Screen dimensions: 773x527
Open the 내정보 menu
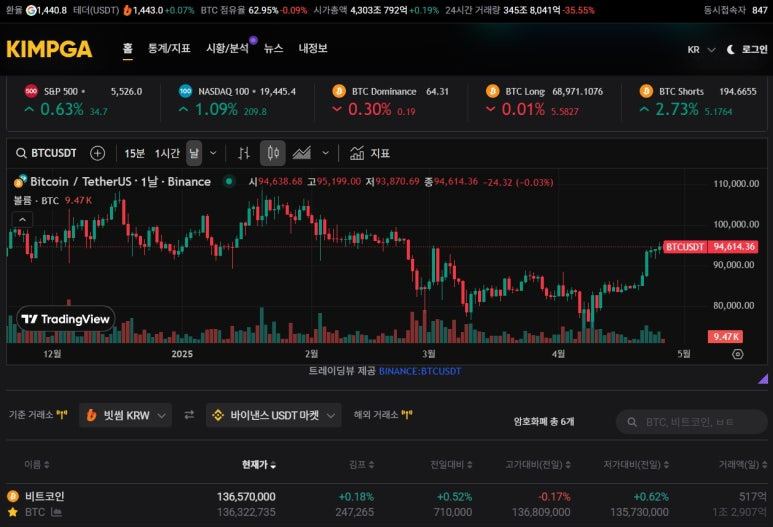tap(313, 48)
